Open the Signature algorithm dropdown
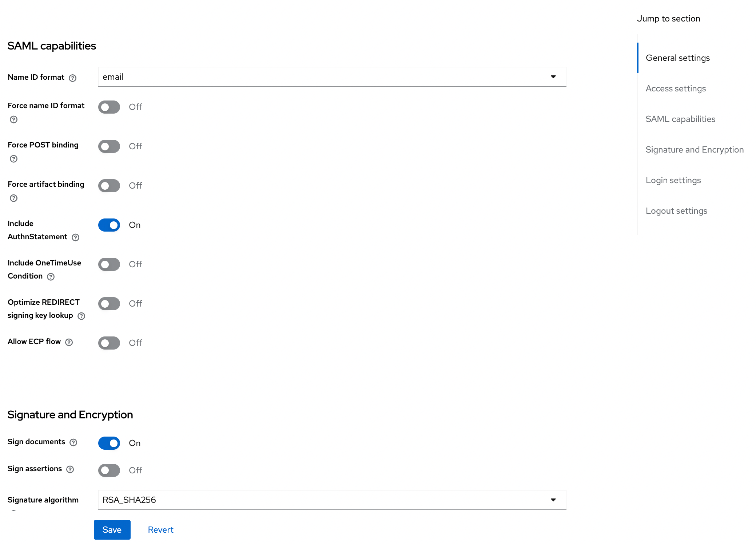Viewport: 756px width, 544px height. (332, 500)
